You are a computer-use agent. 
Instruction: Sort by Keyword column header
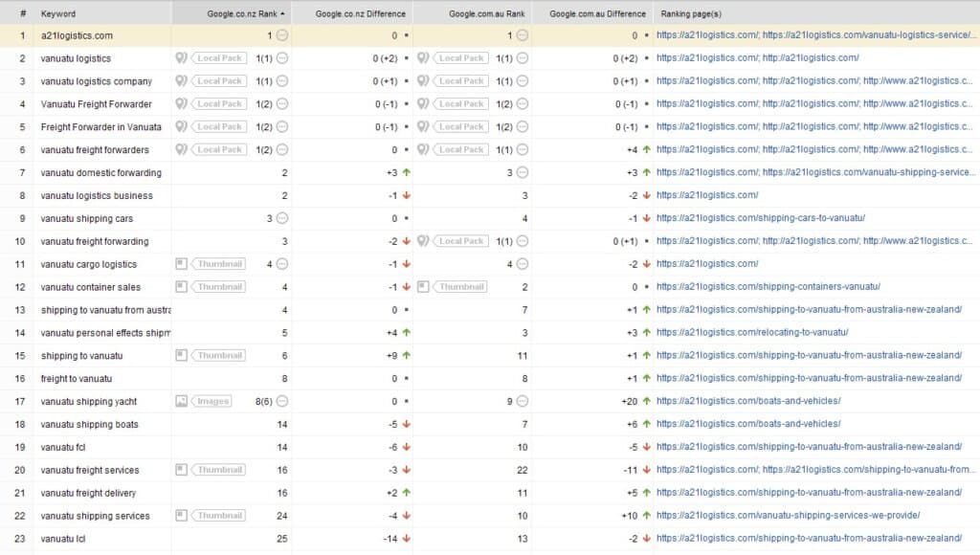click(x=102, y=13)
